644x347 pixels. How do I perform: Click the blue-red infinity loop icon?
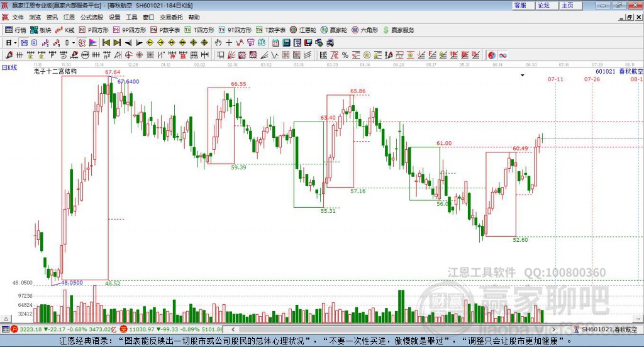click(502, 55)
